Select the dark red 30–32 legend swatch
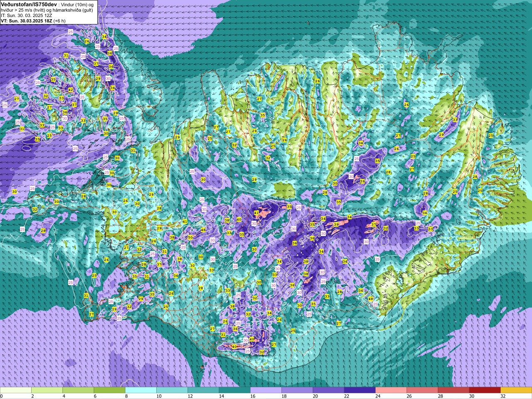 coord(485,390)
